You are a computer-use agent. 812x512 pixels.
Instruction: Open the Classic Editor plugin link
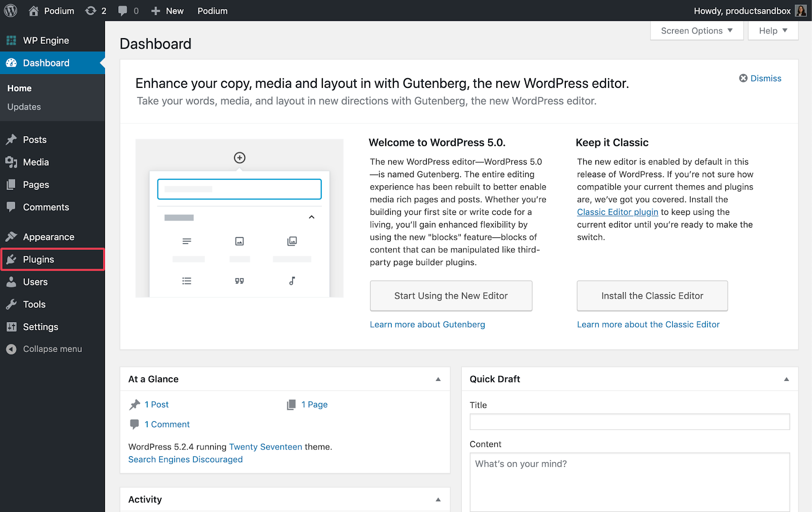617,212
